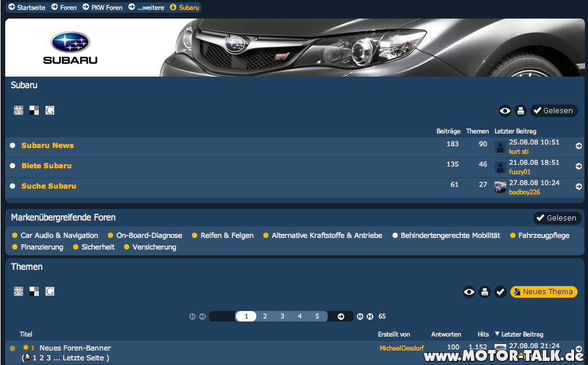The width and height of the screenshot is (588, 365).
Task: Click the print icon in the Themen section
Action: coord(485,292)
